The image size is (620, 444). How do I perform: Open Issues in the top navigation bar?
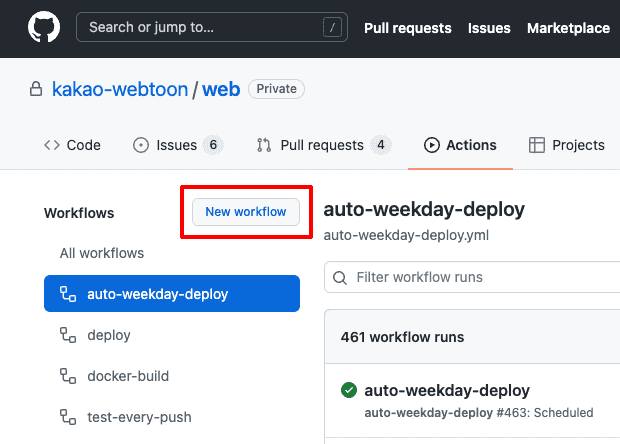coord(489,28)
